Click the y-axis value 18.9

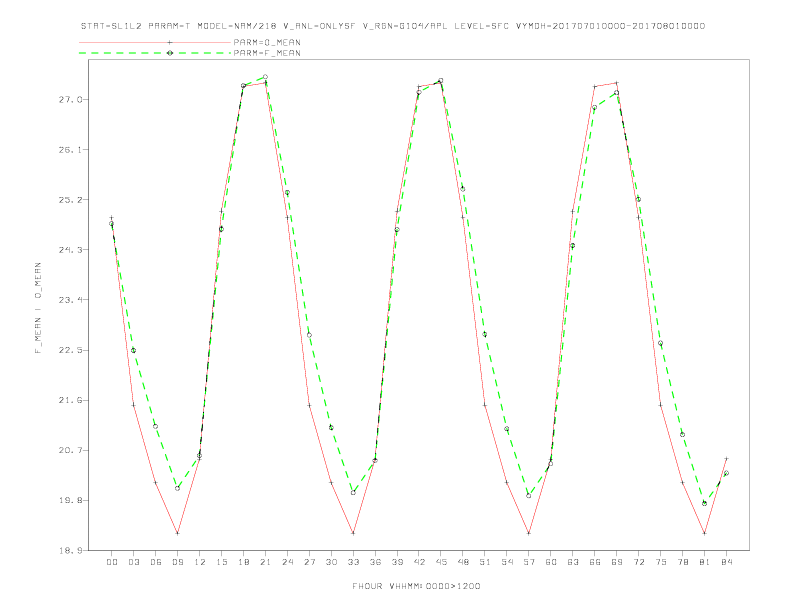[70, 550]
